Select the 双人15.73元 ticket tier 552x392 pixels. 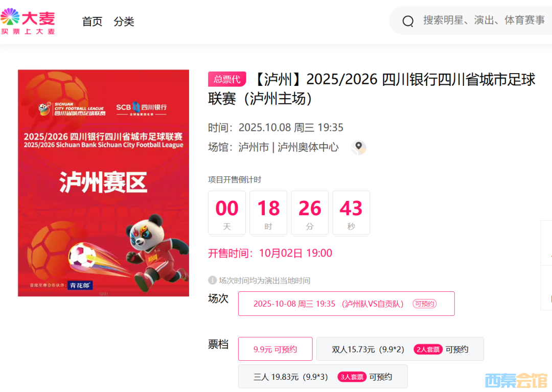(400, 349)
